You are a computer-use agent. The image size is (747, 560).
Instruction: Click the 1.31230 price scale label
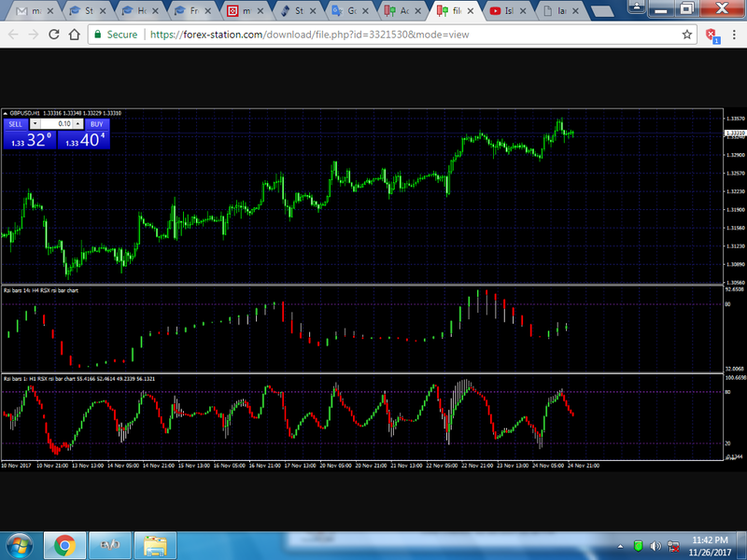pyautogui.click(x=735, y=246)
